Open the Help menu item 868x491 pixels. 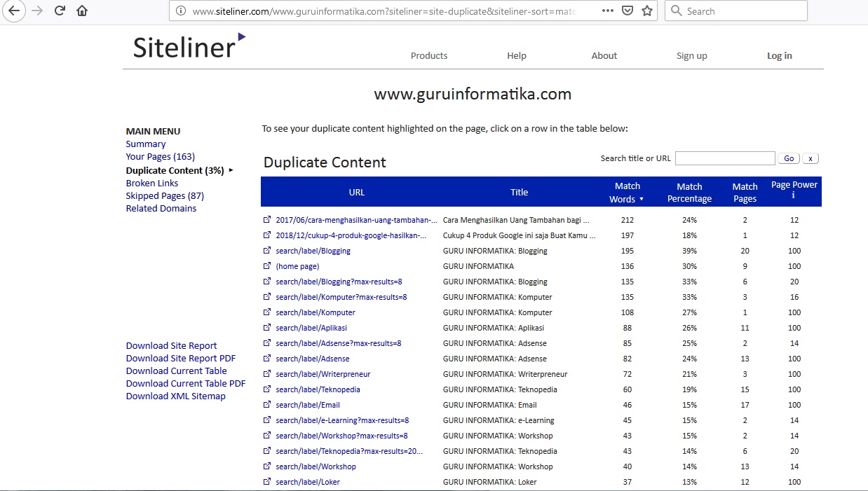coord(517,56)
